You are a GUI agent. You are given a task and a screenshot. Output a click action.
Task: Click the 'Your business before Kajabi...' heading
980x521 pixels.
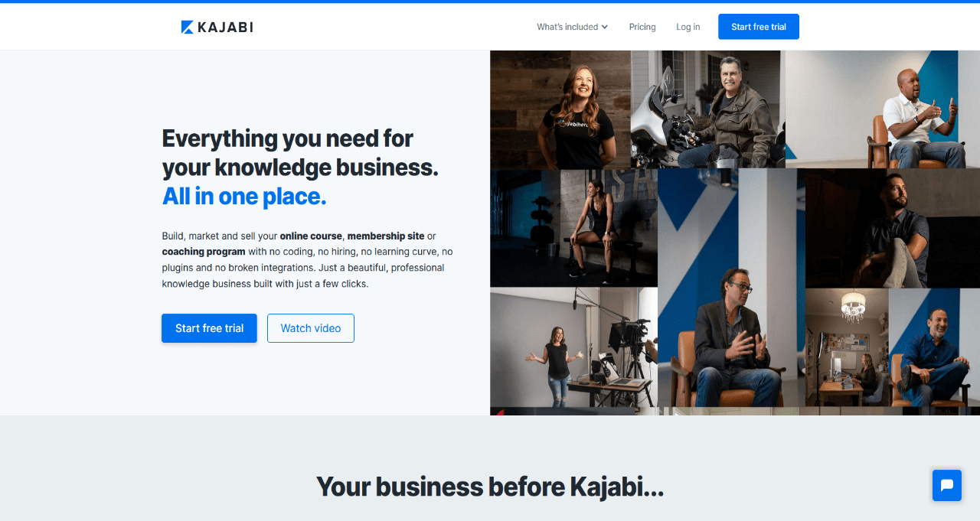click(x=490, y=487)
